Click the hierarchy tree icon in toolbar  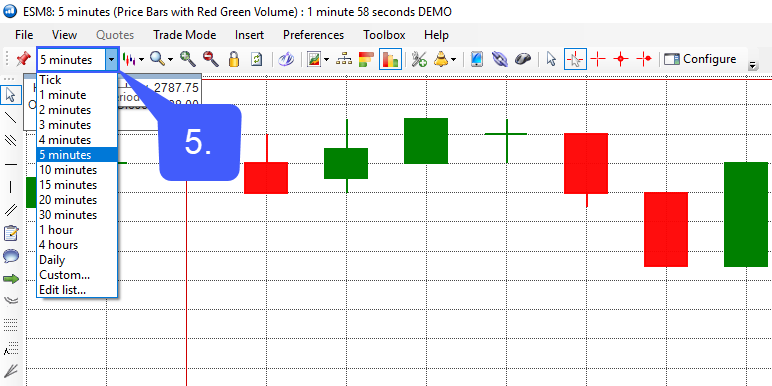(344, 60)
